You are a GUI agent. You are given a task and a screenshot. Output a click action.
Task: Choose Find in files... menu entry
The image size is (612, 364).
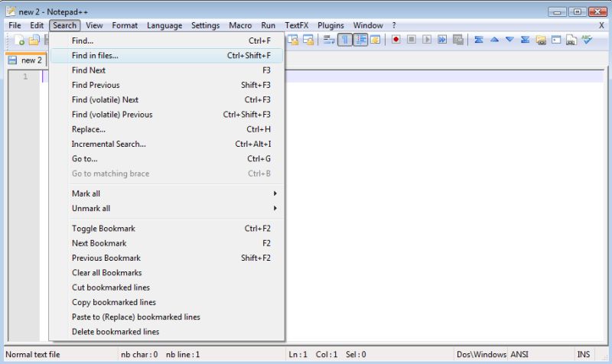[167, 55]
